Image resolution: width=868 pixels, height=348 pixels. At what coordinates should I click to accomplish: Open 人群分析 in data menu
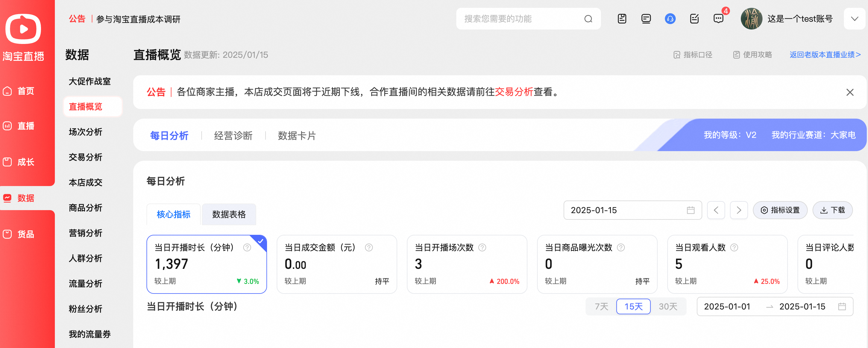(85, 258)
